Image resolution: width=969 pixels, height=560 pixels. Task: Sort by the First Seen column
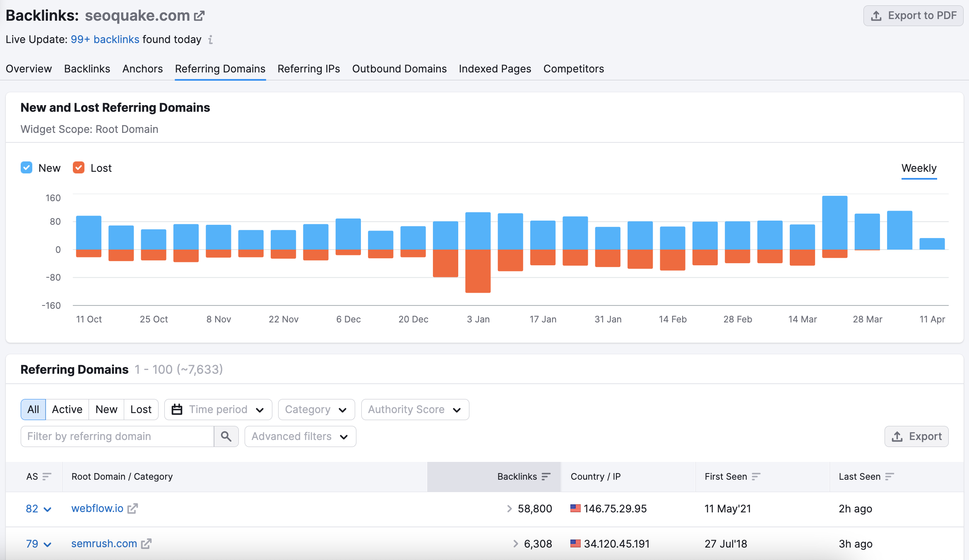[x=757, y=476]
